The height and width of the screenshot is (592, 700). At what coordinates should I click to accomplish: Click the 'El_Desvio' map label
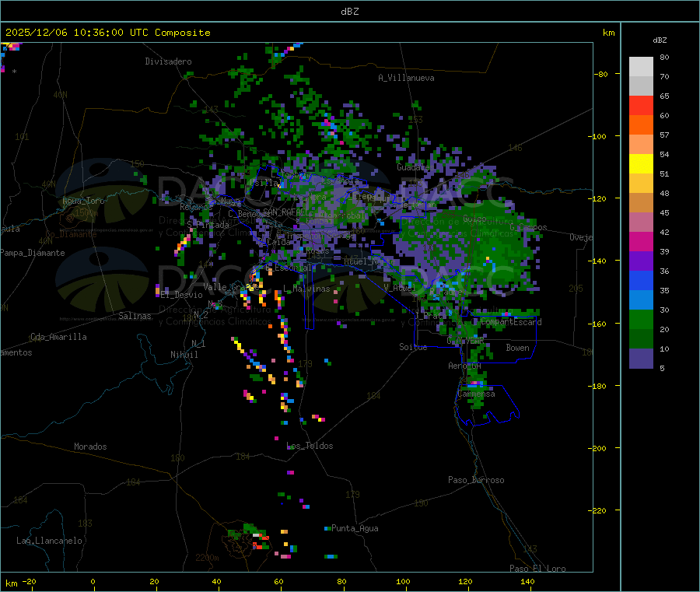coord(182,295)
